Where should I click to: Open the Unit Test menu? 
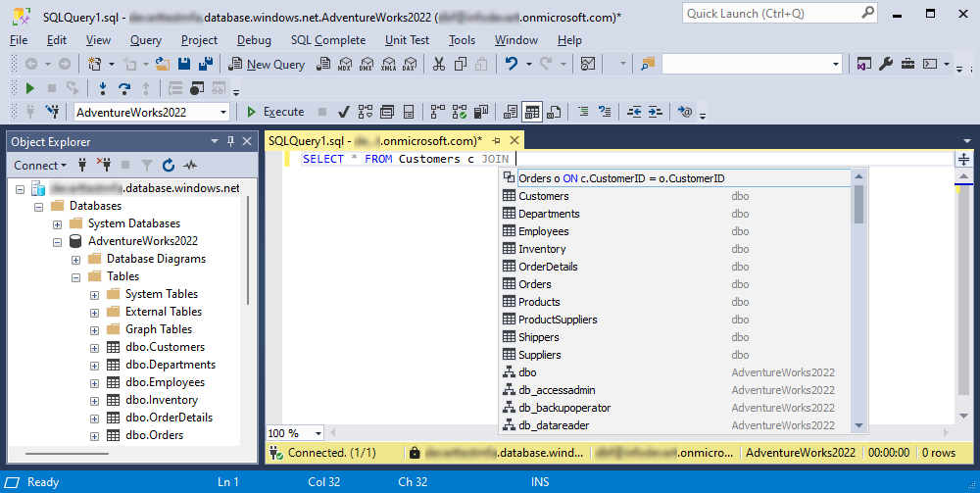pos(407,40)
